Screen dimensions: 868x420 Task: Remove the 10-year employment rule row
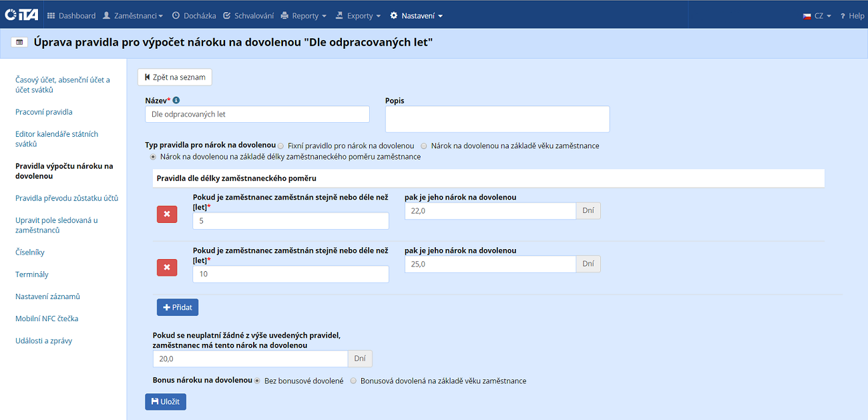point(167,268)
